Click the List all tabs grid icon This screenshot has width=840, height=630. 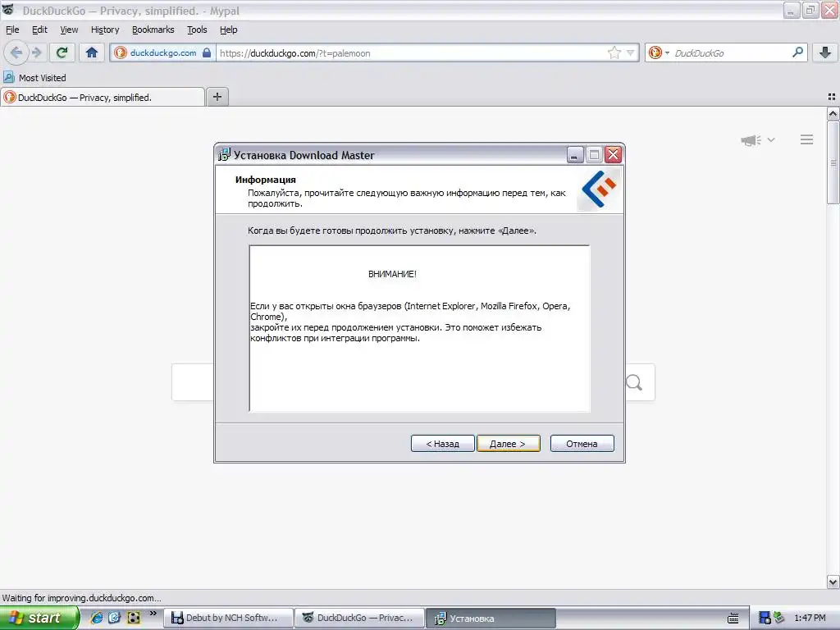pyautogui.click(x=832, y=97)
